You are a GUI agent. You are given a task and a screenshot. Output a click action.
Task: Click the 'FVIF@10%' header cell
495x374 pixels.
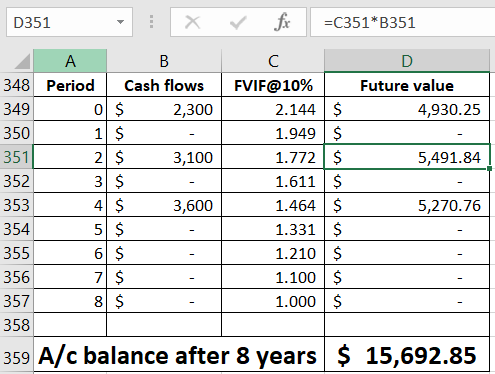click(273, 85)
